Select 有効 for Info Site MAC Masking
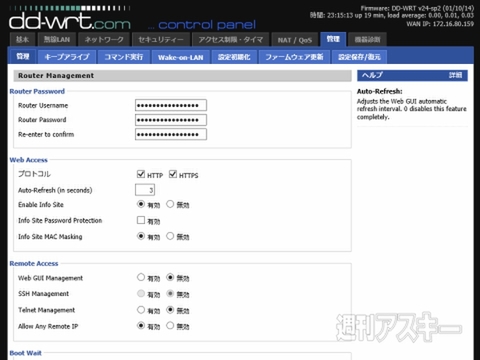The image size is (480, 360). click(x=141, y=236)
